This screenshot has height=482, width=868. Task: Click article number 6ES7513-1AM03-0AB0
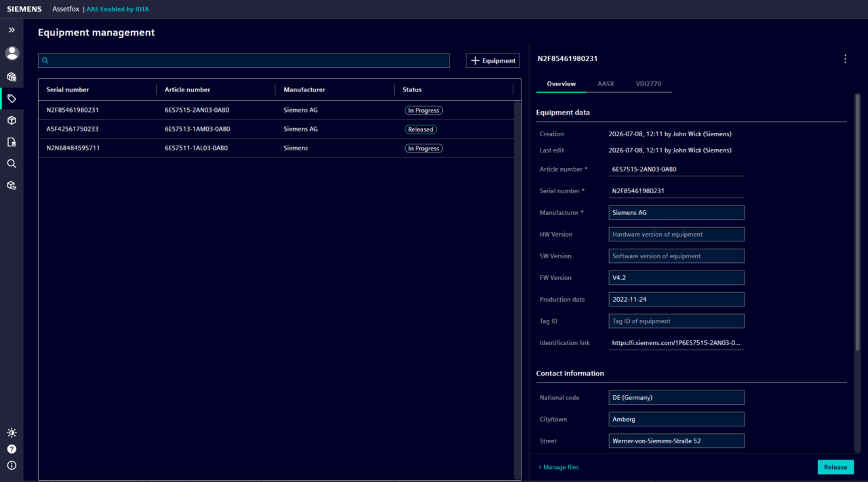click(198, 129)
